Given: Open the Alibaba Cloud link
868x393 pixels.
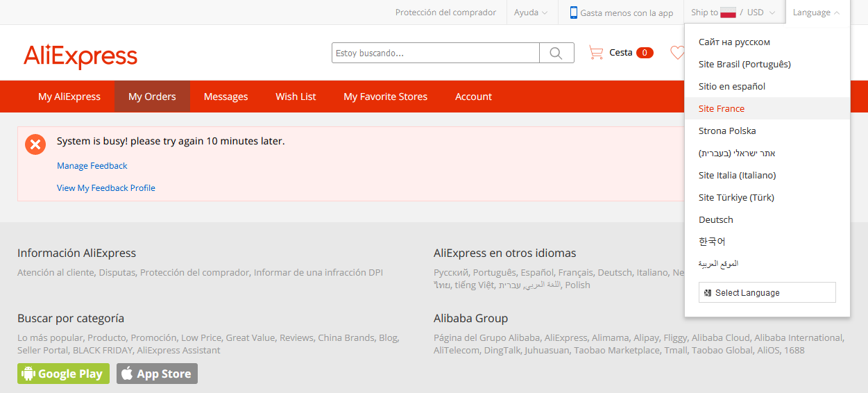Looking at the screenshot, I should click(720, 337).
